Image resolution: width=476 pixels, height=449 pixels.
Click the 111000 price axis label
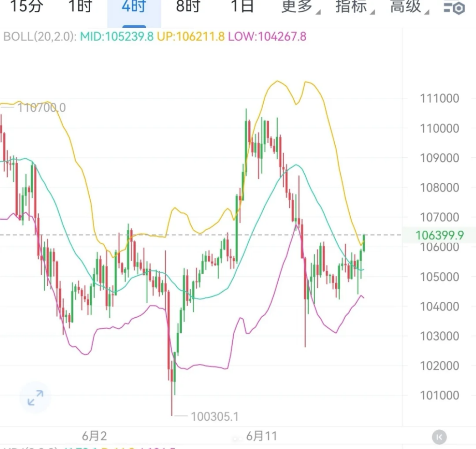coord(439,98)
